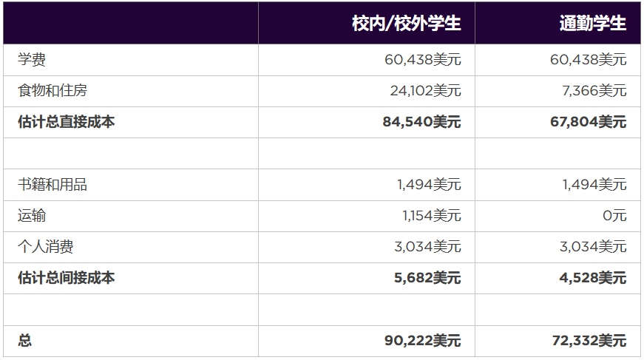Select the 72,332美元 grand total
The height and width of the screenshot is (360, 644).
[x=589, y=341]
